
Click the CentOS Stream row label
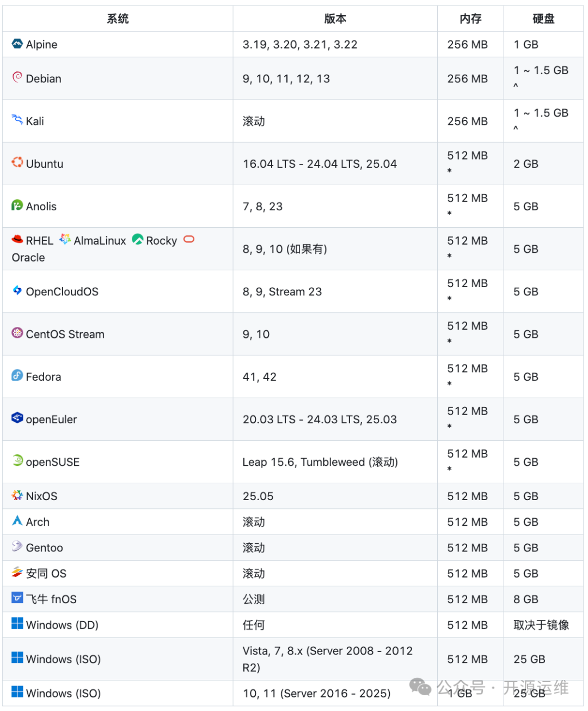(65, 334)
